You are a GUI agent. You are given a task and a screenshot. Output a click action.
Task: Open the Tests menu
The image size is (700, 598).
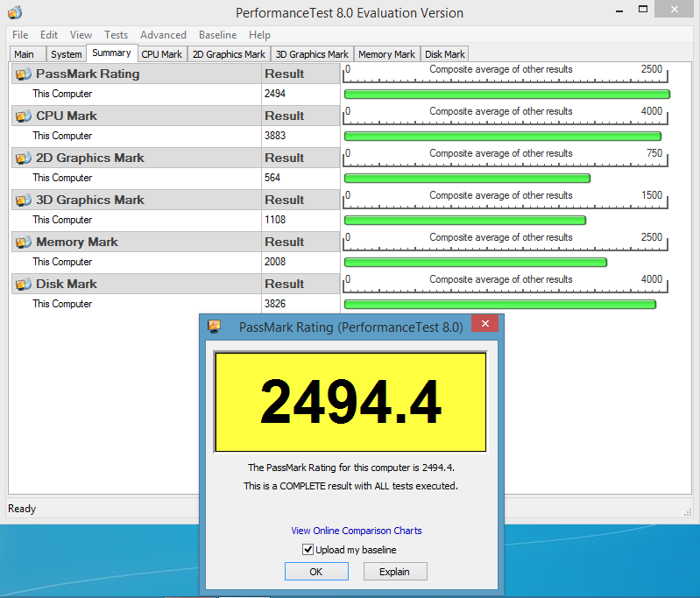116,35
